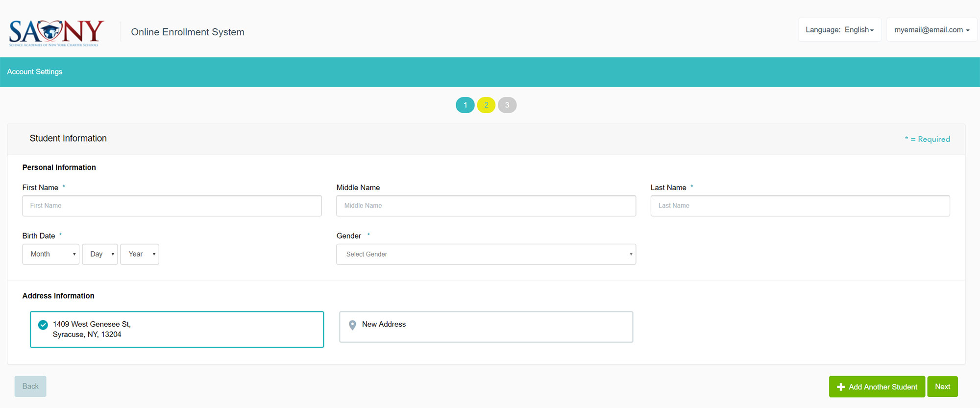Focus the Last Name text box

click(800, 206)
